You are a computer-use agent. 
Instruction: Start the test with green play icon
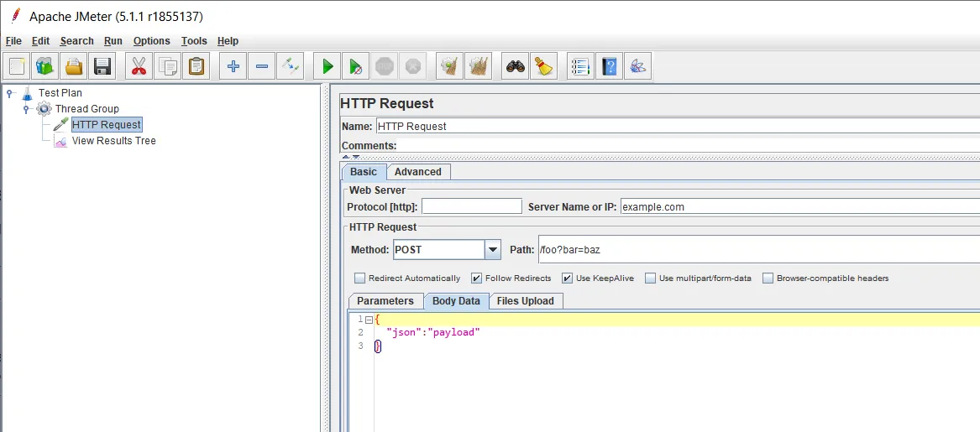click(327, 65)
